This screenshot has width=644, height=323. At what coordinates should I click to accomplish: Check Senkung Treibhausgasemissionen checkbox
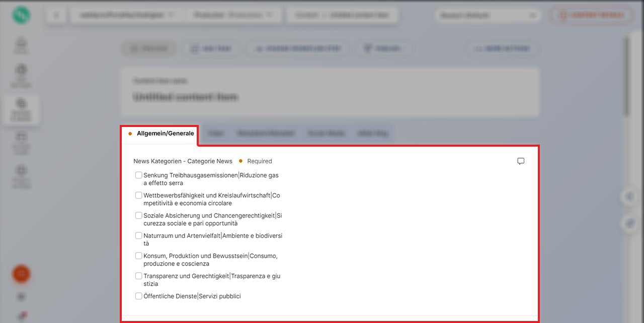(138, 175)
